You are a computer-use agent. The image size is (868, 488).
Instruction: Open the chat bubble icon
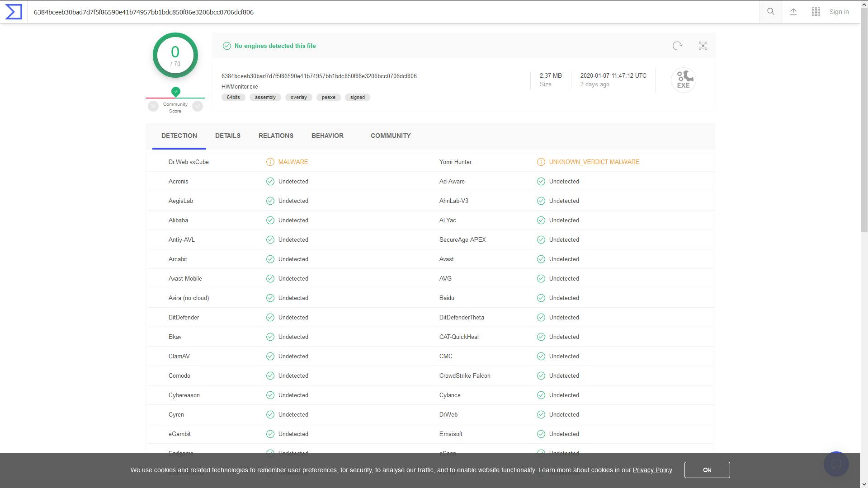click(x=836, y=464)
